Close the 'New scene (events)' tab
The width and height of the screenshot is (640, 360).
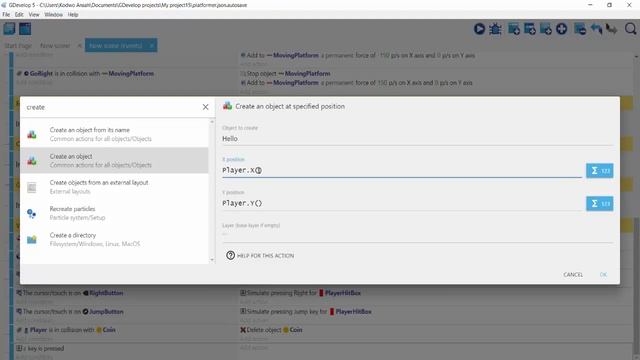(151, 45)
